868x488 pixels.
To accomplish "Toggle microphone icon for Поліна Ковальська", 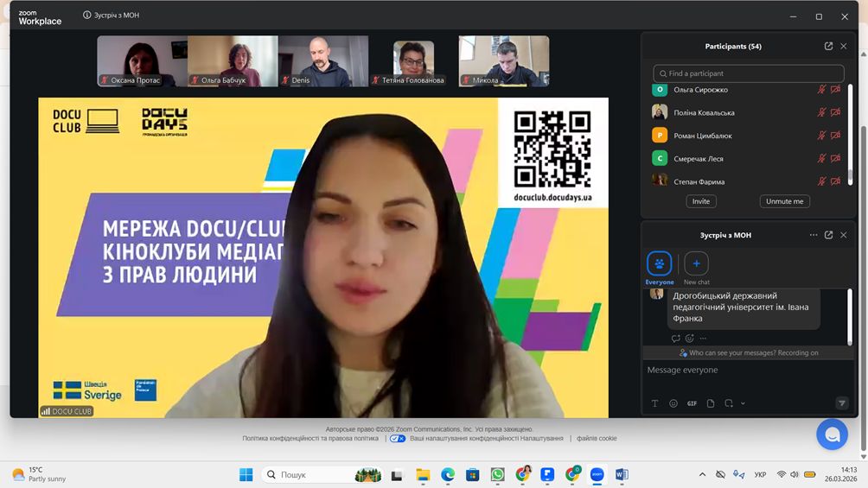I will pyautogui.click(x=822, y=112).
